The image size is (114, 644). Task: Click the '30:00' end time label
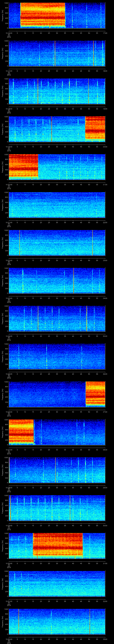(x=105, y=525)
